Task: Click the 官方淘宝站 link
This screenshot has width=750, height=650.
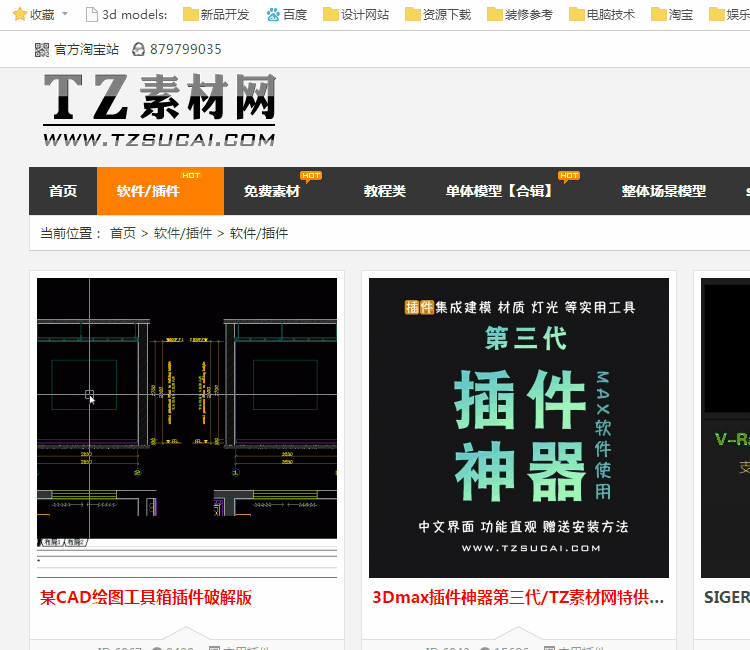Action: click(x=86, y=49)
